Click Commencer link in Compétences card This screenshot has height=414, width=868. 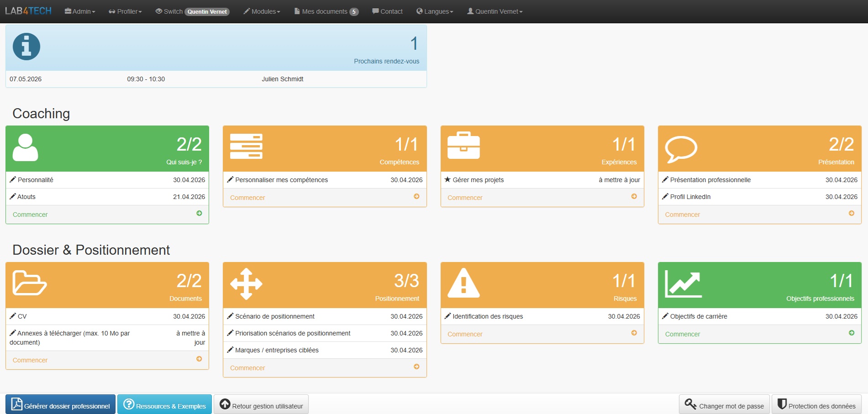pos(247,198)
